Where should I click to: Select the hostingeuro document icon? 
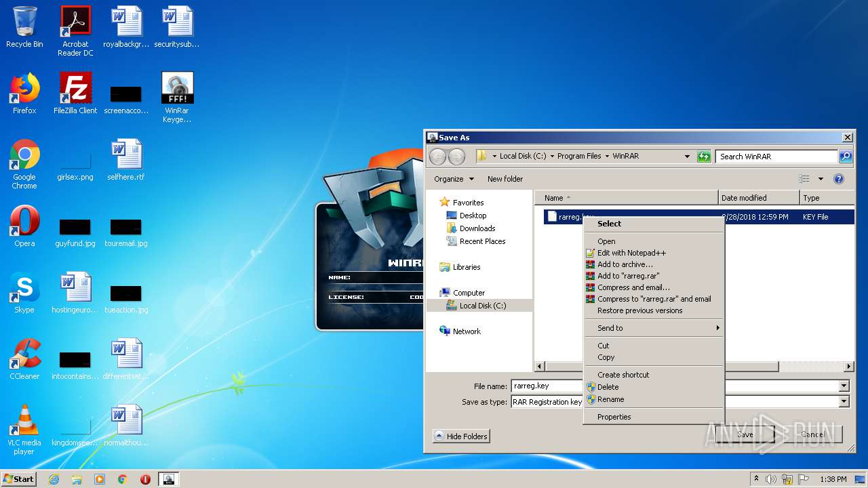pyautogui.click(x=75, y=293)
